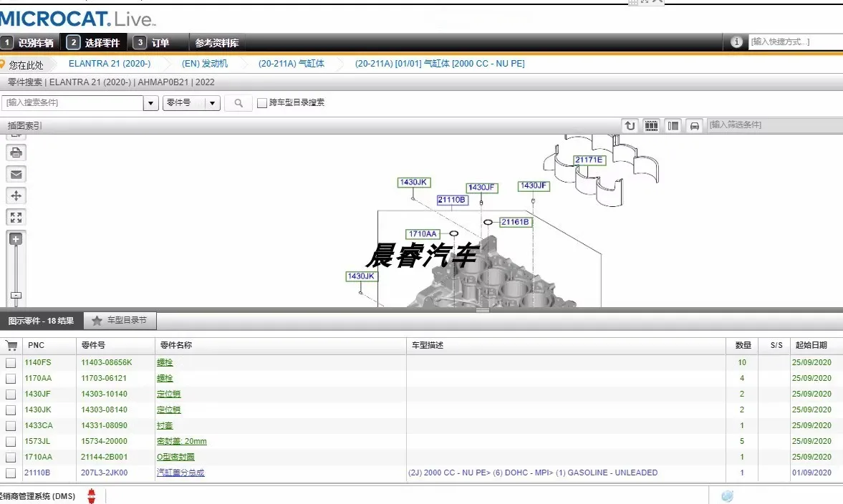Open the 参考资料库 tab
This screenshot has width=843, height=504.
point(217,42)
